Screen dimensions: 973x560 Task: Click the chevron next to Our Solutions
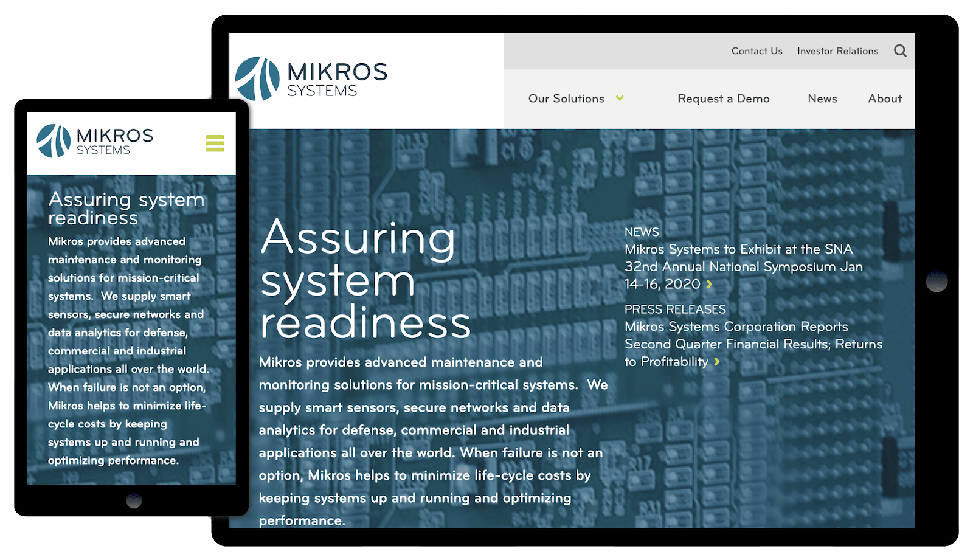tap(619, 97)
